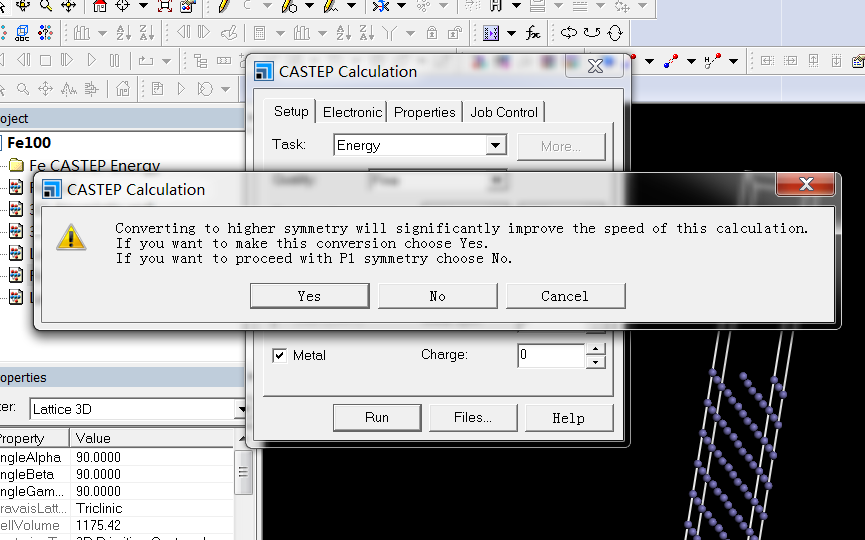Switch to the Electronic tab
Viewport: 865px width, 540px height.
tap(352, 113)
